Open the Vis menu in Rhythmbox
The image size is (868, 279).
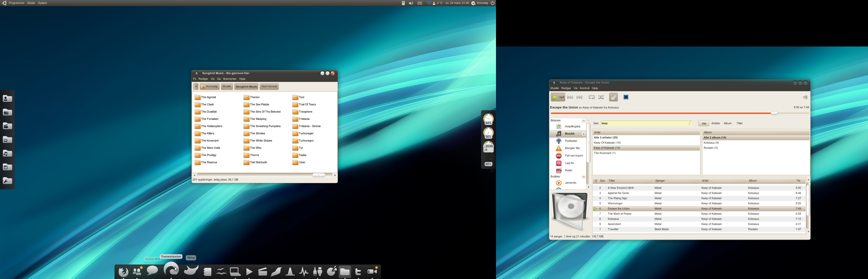click(x=576, y=88)
